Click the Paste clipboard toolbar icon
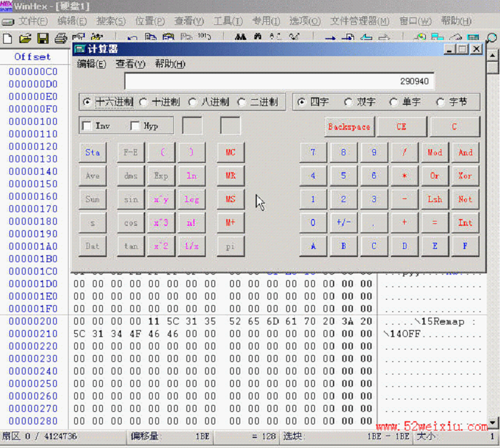 click(x=168, y=37)
